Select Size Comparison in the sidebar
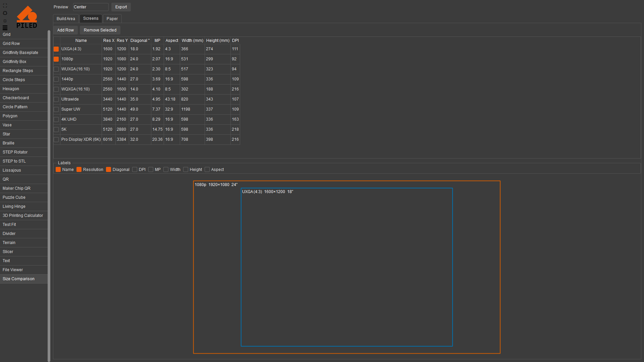Viewport: 644px width, 362px height. coord(24,279)
